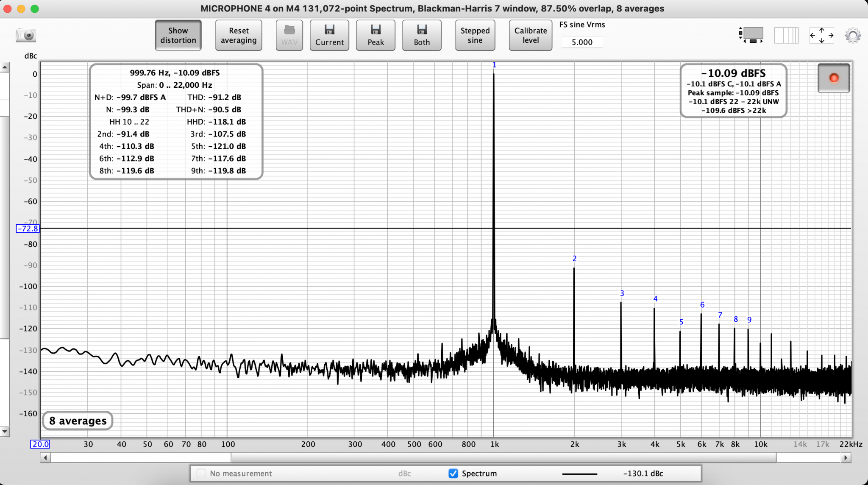Screen dimensions: 868x485
Task: Capture graph with the camera icon
Action: tap(26, 35)
